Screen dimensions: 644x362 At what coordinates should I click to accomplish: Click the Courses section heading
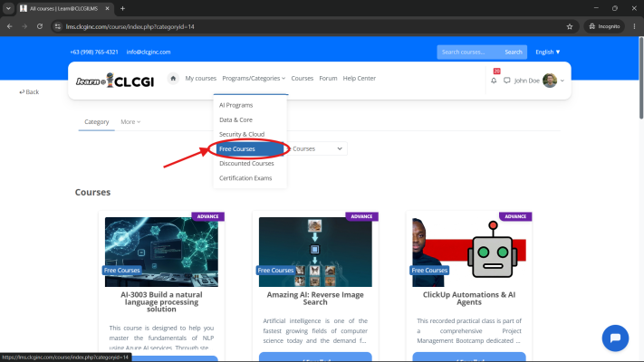coord(92,192)
